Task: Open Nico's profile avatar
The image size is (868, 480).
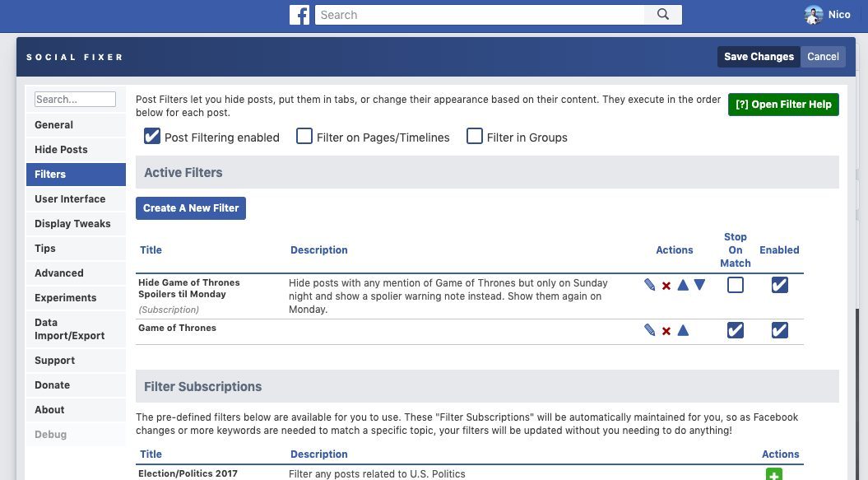Action: coord(813,15)
